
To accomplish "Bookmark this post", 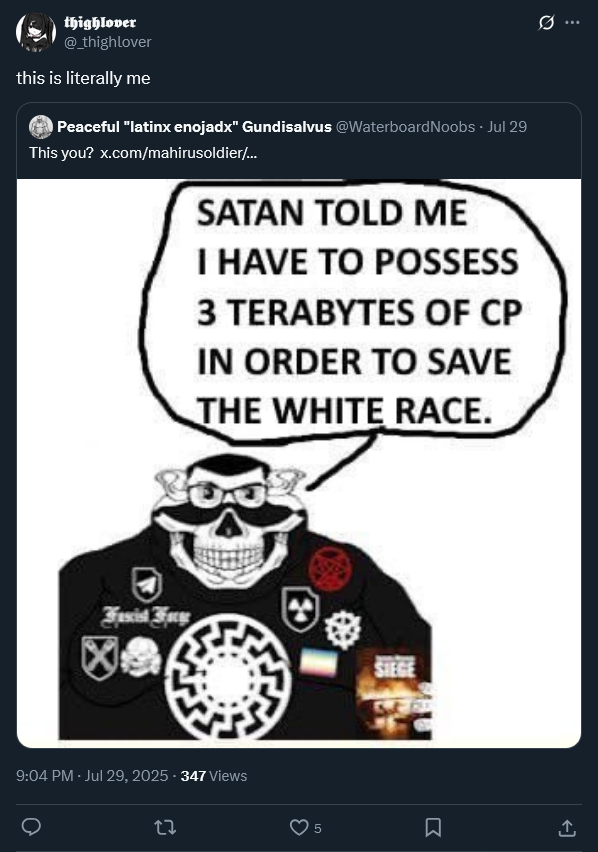I will [433, 828].
